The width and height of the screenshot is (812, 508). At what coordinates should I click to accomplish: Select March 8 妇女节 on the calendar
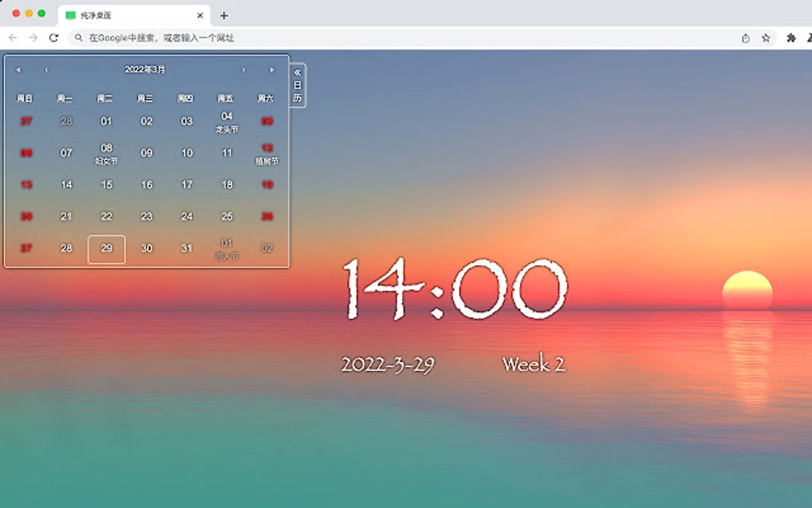106,153
